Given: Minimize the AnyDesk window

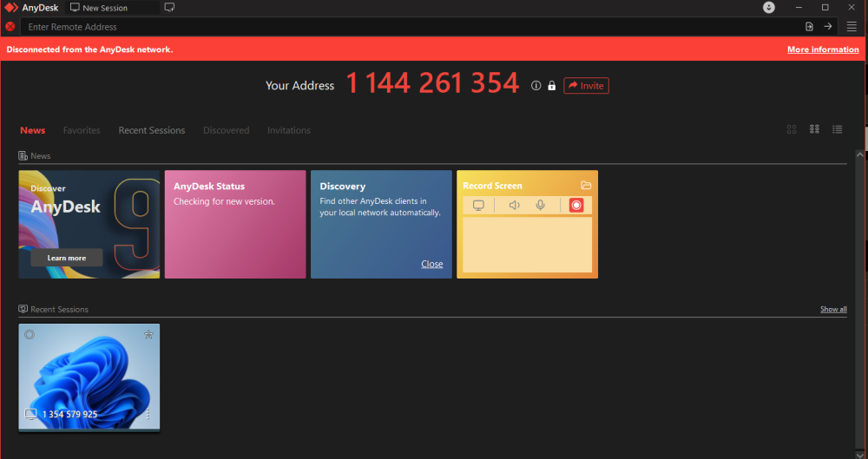Looking at the screenshot, I should tap(799, 8).
